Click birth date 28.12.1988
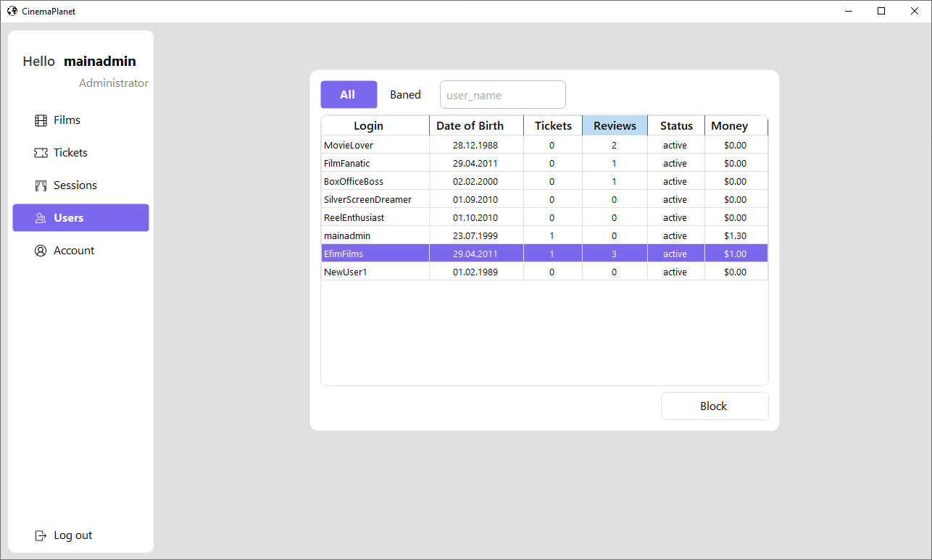The width and height of the screenshot is (932, 560). coord(475,145)
